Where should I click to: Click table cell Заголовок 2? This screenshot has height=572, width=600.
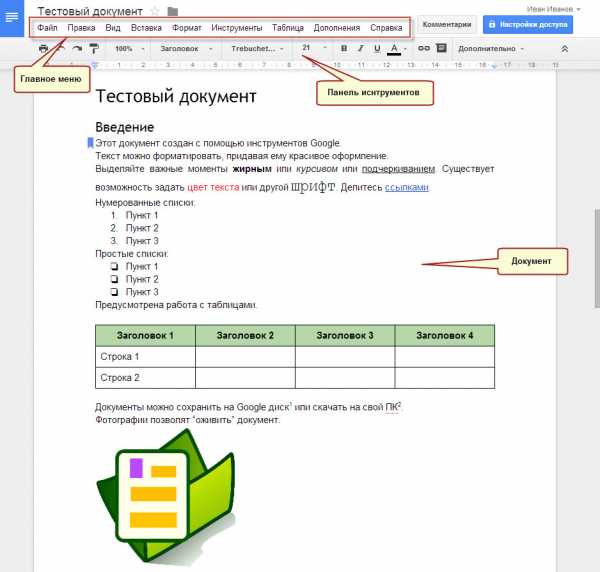(245, 336)
